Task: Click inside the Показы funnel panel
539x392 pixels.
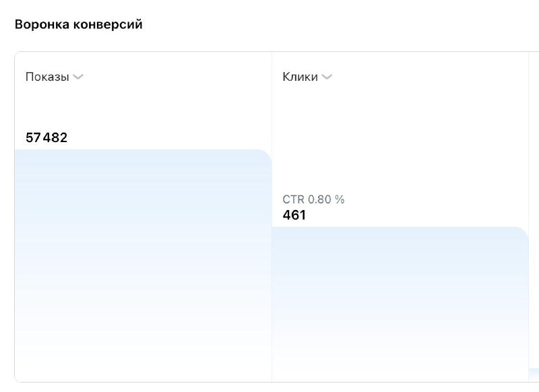Action: 141,108
